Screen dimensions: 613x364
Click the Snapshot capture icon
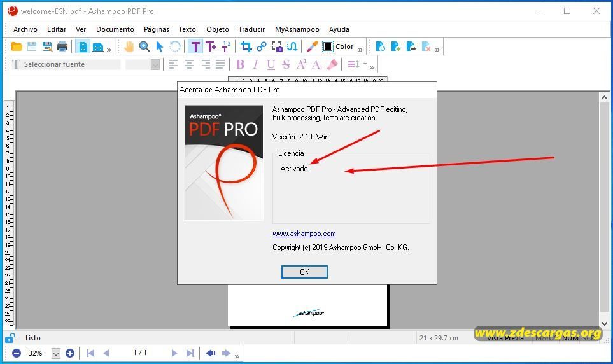coord(277,46)
